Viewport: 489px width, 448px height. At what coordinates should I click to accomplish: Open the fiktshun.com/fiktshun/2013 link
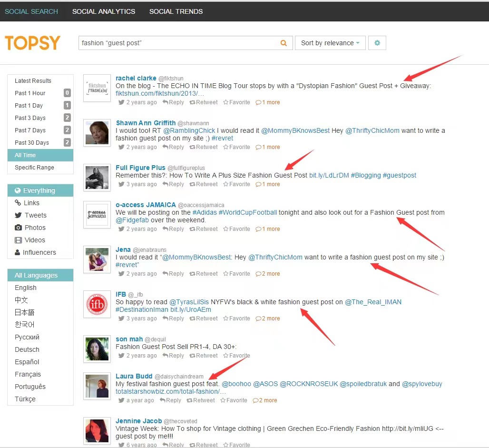click(160, 93)
